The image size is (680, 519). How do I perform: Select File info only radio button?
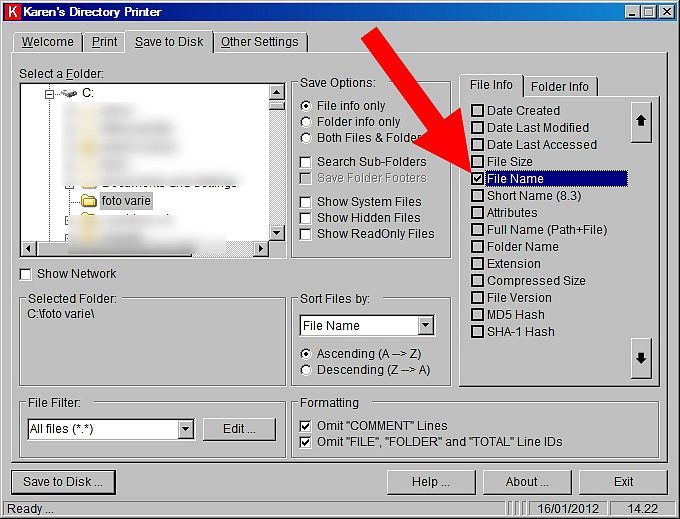[x=306, y=106]
